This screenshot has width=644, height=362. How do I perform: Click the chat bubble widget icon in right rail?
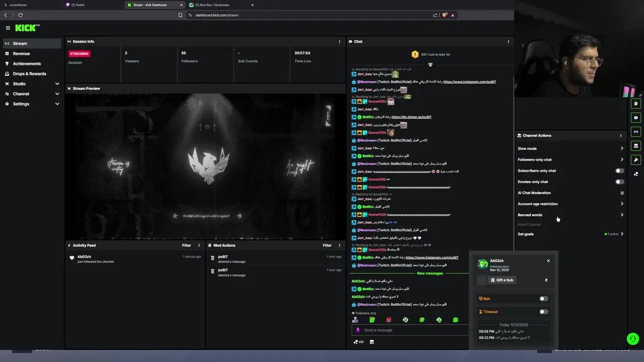click(x=636, y=118)
